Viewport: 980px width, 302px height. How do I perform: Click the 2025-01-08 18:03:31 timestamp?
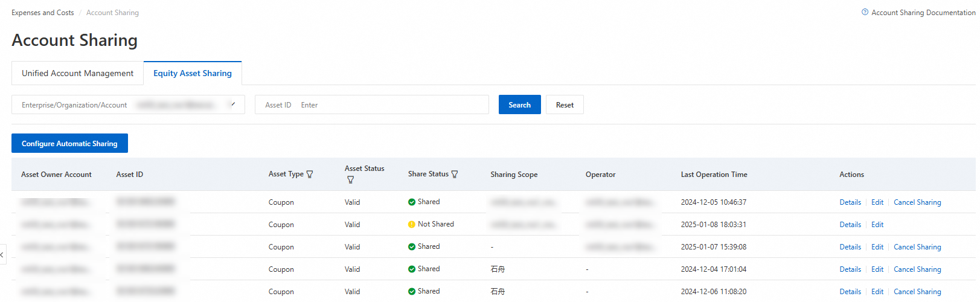pos(714,225)
